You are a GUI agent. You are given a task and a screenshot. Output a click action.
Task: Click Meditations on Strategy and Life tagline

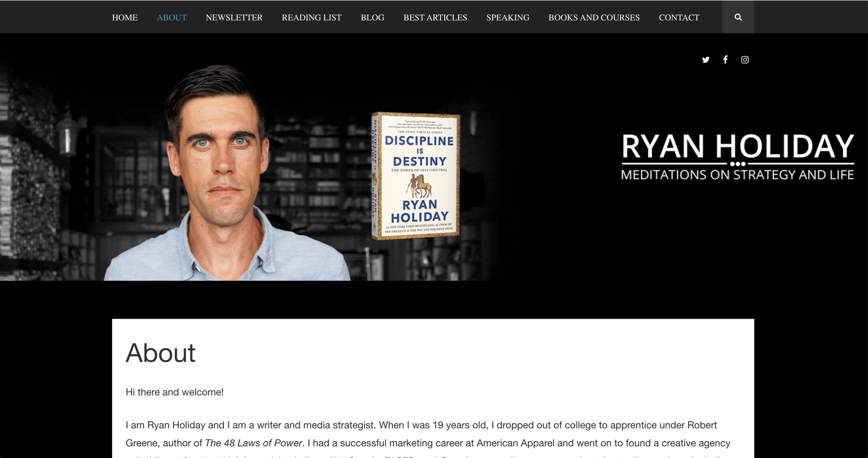(x=737, y=174)
